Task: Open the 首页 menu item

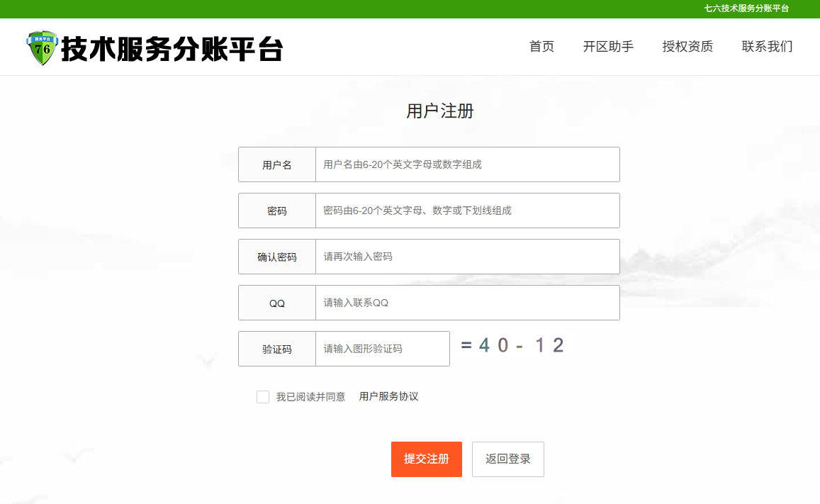Action: pos(541,47)
